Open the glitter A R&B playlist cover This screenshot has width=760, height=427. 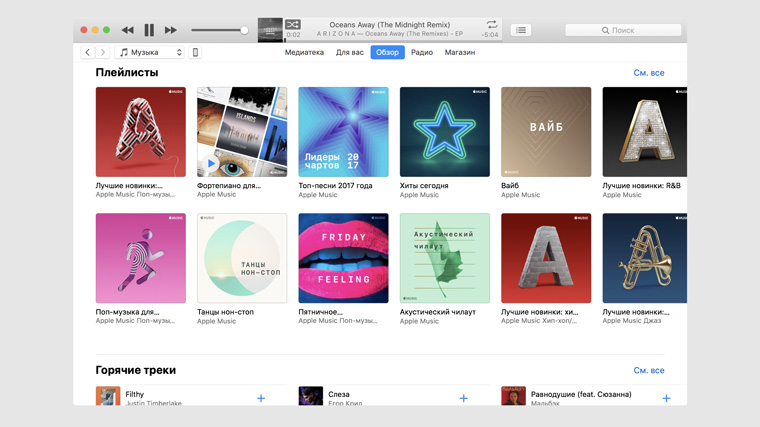(645, 132)
